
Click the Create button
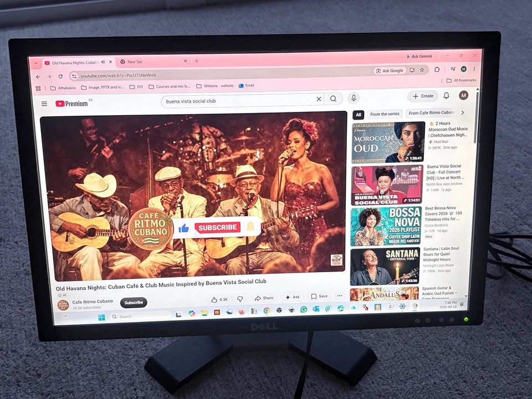click(423, 96)
